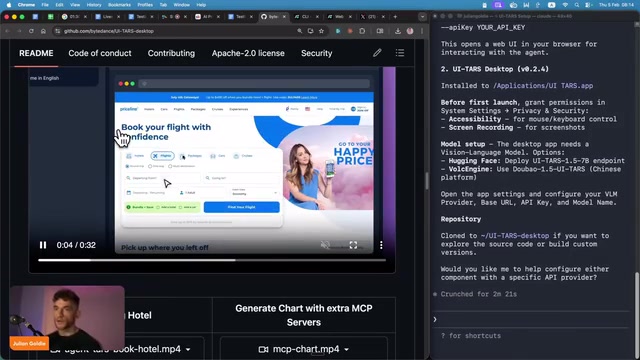
Task: Navigate forward in Chrome
Action: coord(19,31)
